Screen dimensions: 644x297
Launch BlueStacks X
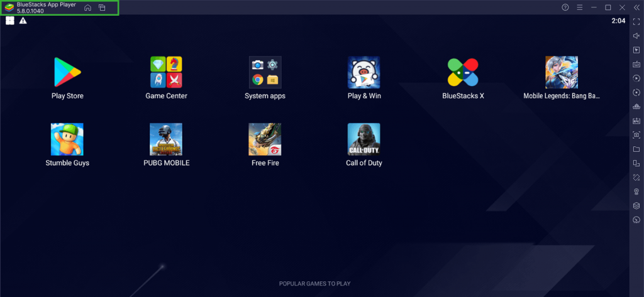pos(463,73)
